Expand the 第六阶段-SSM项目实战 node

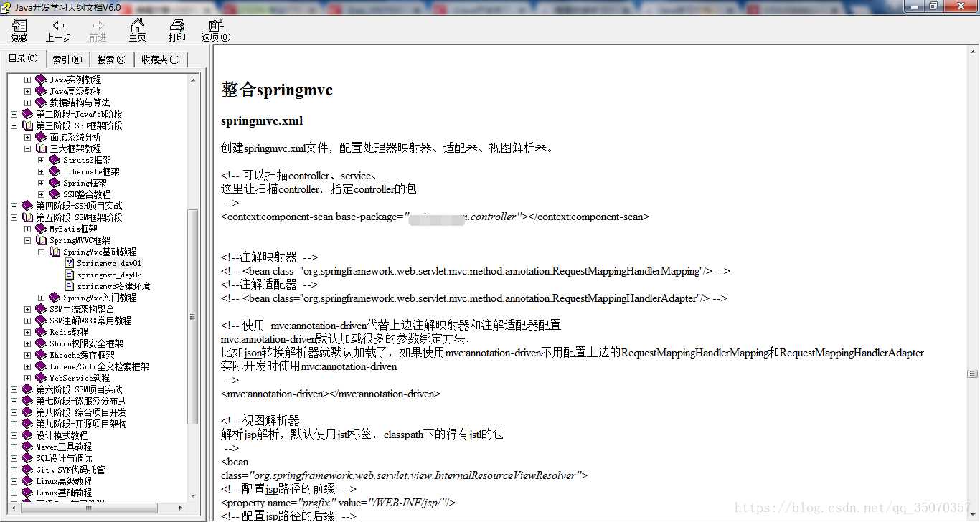(x=14, y=389)
